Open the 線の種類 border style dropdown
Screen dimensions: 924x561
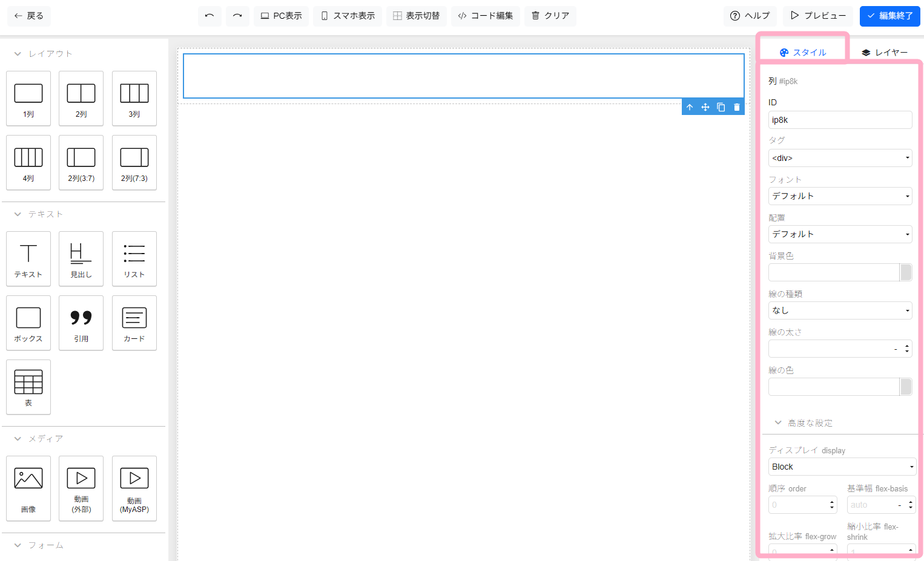[840, 310]
